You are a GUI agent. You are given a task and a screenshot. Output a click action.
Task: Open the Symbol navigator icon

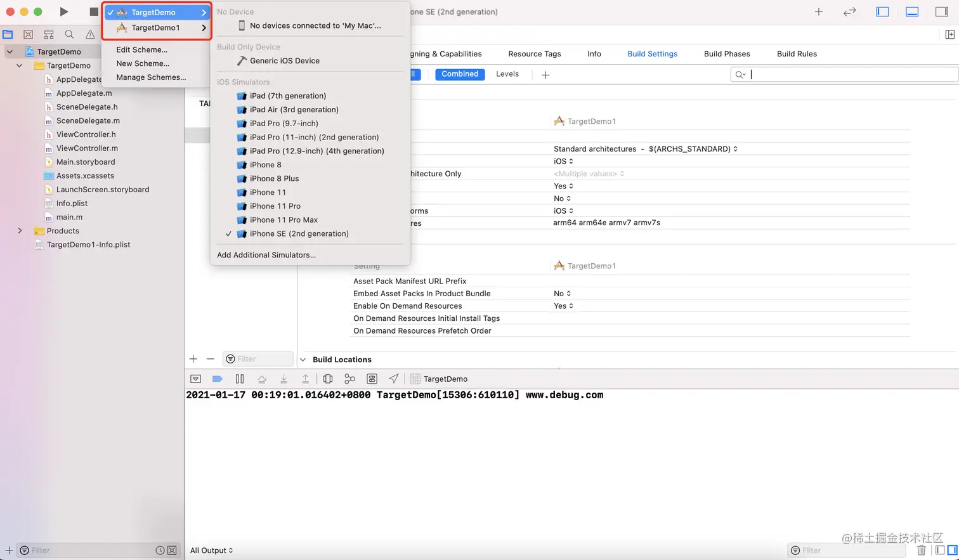tap(49, 35)
